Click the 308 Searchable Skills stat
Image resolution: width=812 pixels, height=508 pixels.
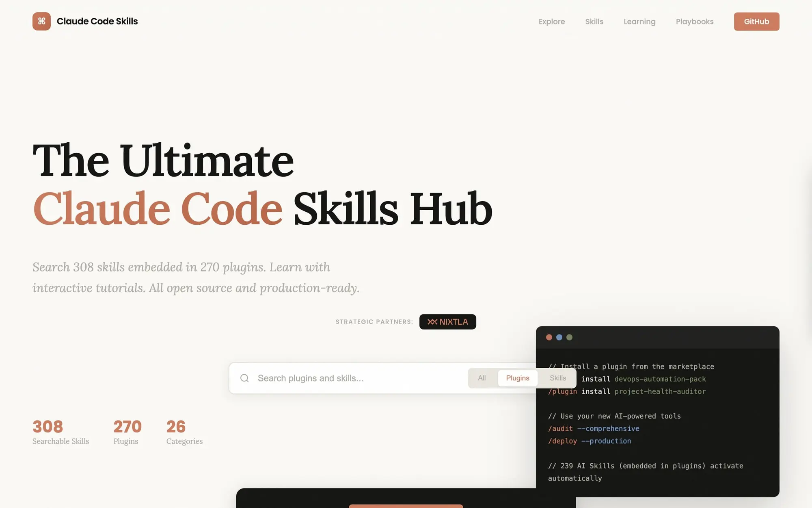[60, 432]
